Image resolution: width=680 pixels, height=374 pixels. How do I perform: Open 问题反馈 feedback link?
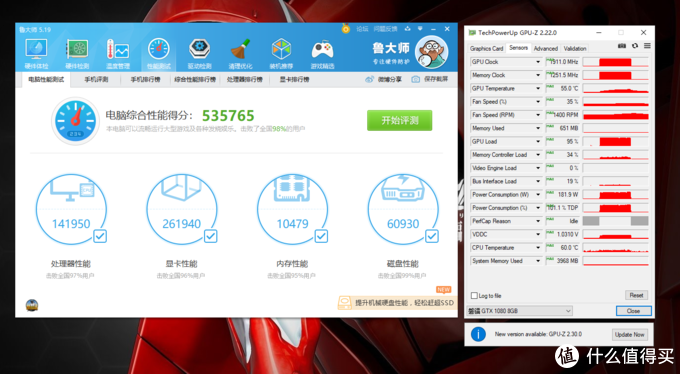[385, 29]
